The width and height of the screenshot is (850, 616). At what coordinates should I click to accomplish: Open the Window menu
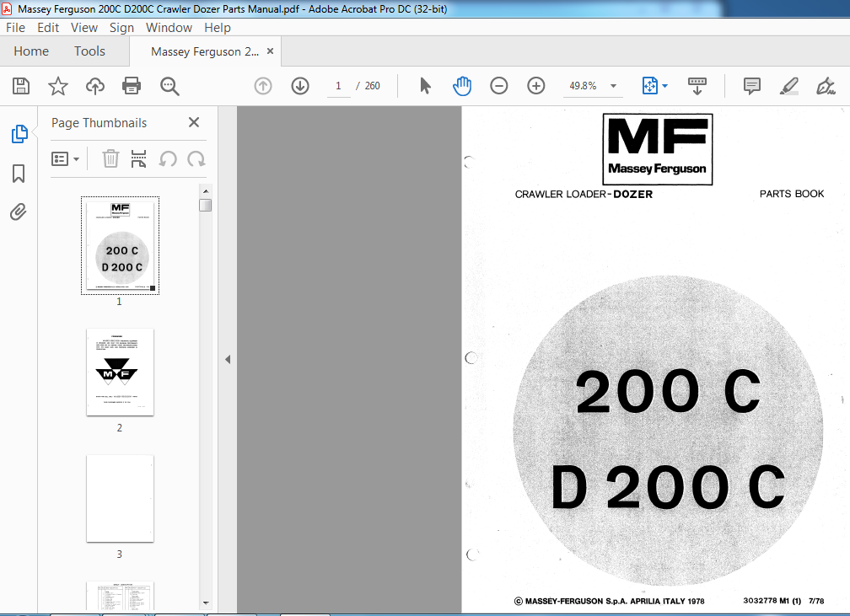pos(169,28)
